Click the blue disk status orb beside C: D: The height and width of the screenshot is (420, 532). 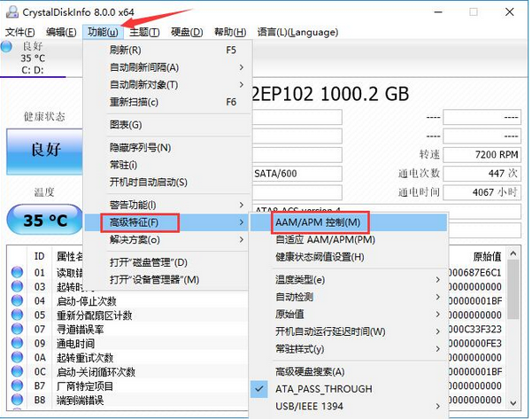[6, 46]
